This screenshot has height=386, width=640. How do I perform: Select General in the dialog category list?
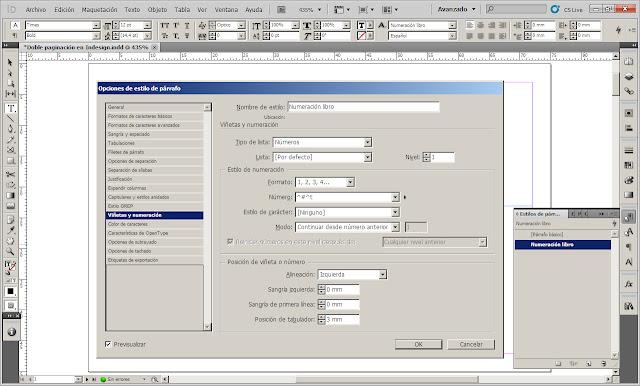155,107
